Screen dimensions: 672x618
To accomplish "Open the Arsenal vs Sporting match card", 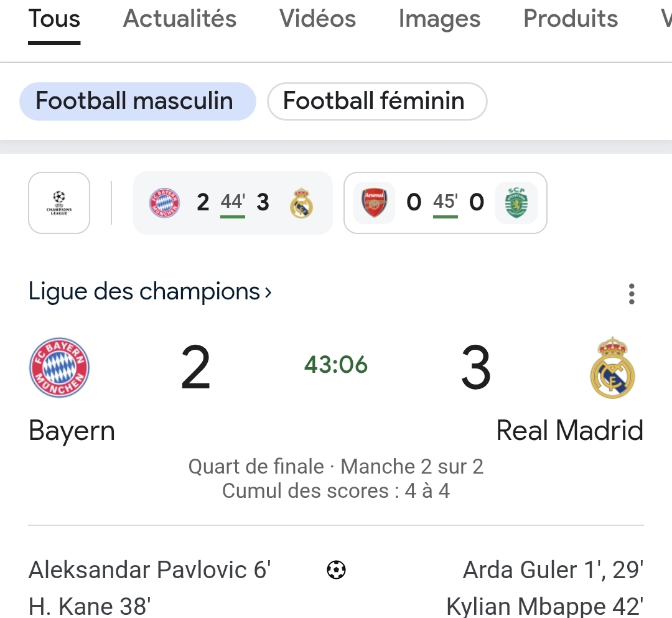I will [445, 203].
